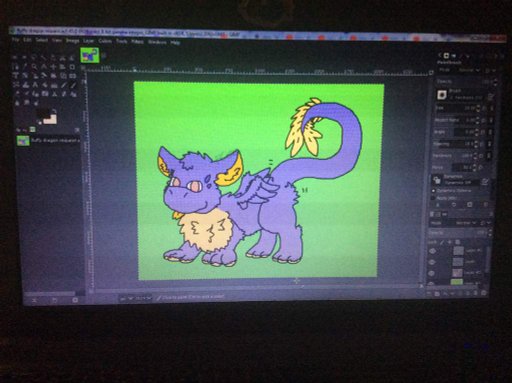This screenshot has height=383, width=512.
Task: Click the image tab thumbnail above canvas
Action: (x=89, y=55)
